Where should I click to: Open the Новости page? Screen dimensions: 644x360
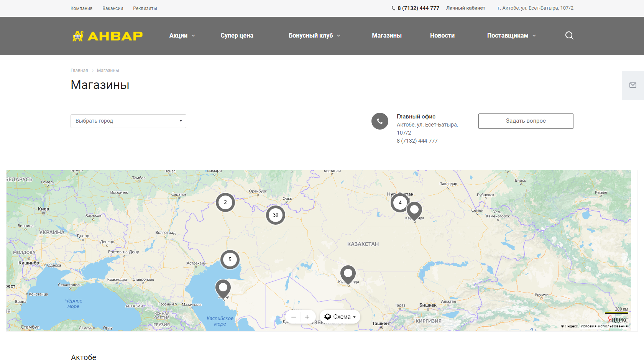(x=442, y=36)
